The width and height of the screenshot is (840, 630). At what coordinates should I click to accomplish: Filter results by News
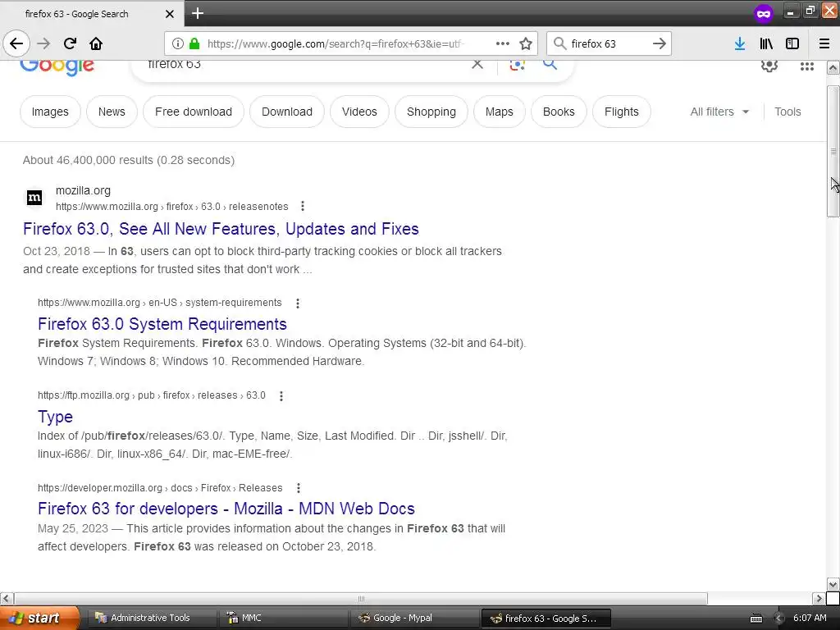point(112,112)
